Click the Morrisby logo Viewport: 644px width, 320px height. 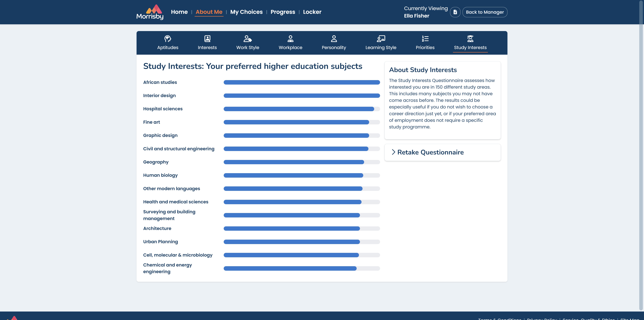pos(150,12)
